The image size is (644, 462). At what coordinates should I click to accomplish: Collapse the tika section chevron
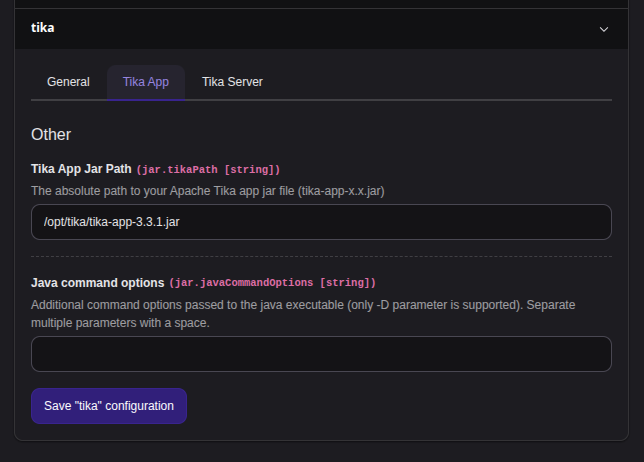[603, 29]
